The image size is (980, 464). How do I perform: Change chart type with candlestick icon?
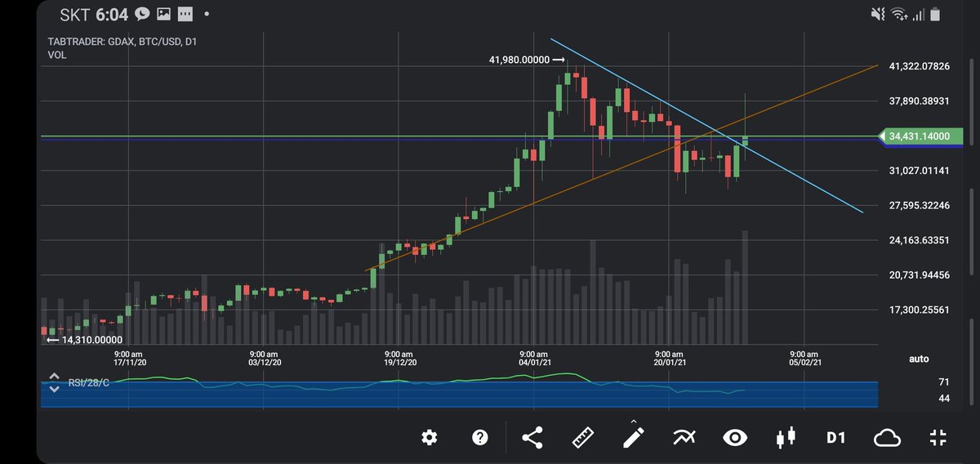pyautogui.click(x=785, y=438)
